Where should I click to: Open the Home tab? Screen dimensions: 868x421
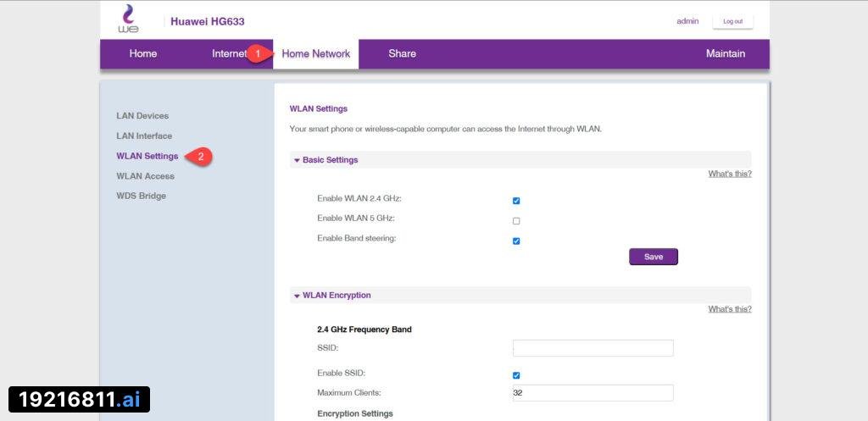[142, 53]
